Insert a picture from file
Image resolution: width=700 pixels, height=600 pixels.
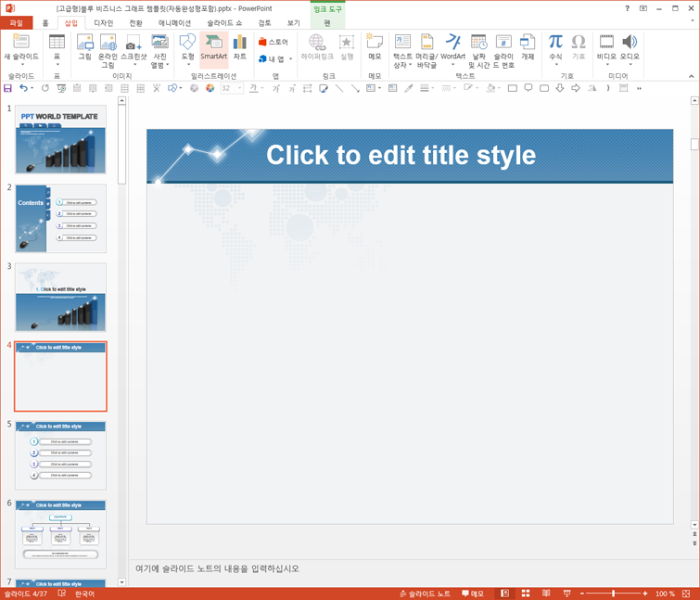(x=84, y=47)
